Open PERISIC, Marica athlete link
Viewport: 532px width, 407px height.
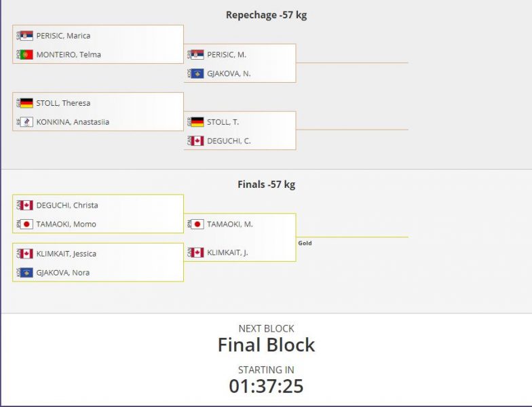pyautogui.click(x=63, y=35)
